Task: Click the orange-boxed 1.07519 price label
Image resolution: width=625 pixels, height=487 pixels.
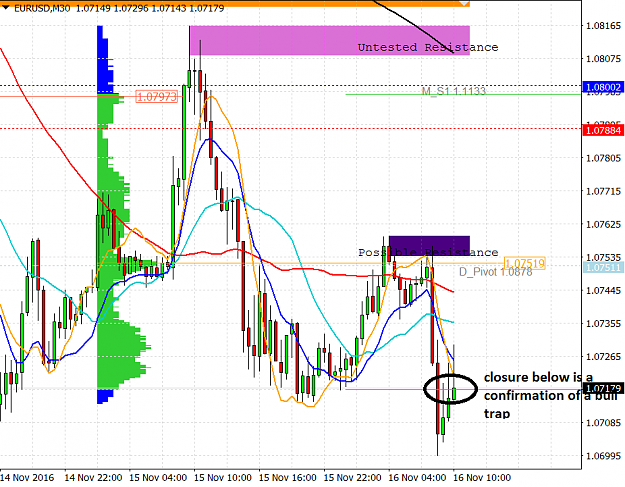Action: tap(525, 263)
